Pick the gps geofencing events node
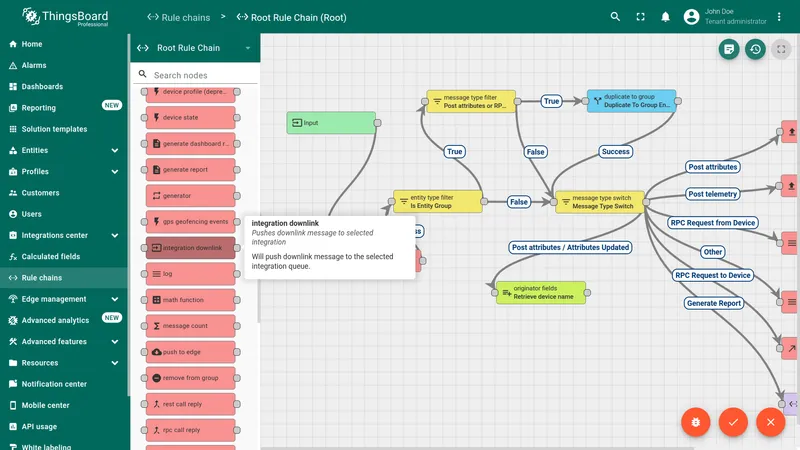 tap(190, 221)
